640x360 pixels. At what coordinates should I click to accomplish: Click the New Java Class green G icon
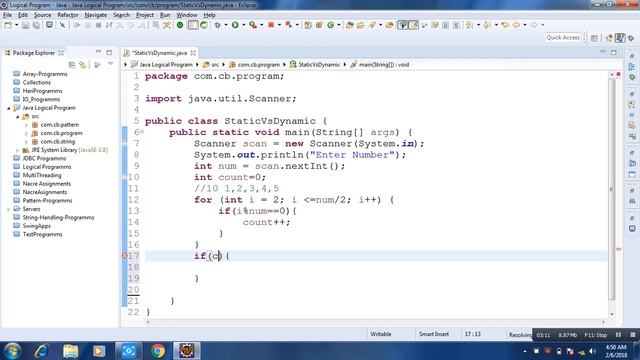pyautogui.click(x=330, y=25)
